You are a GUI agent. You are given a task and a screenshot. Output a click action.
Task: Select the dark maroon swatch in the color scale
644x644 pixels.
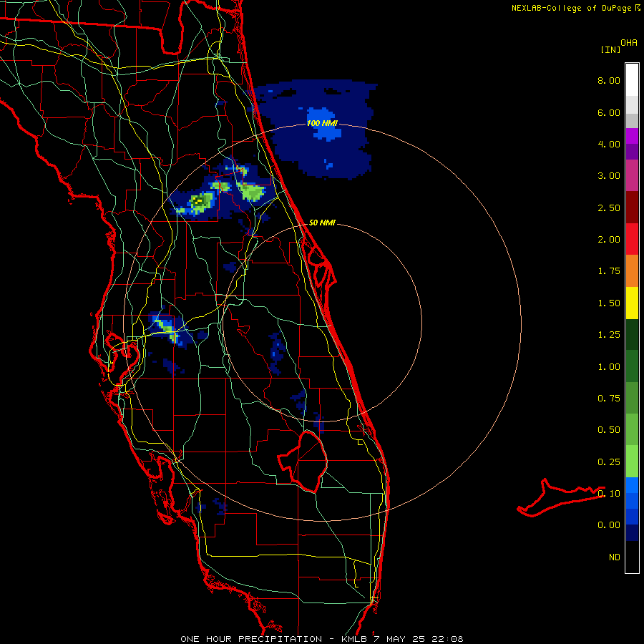click(x=632, y=208)
